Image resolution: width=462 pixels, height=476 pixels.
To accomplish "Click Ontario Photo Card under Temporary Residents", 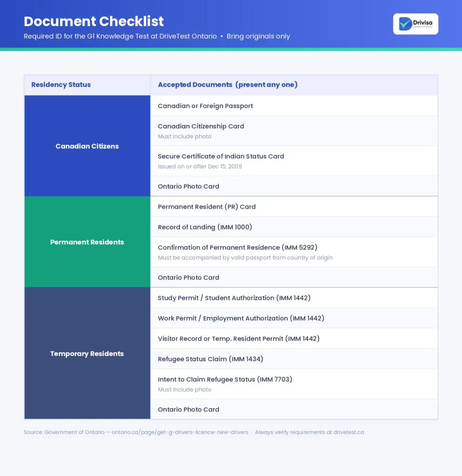I will [x=294, y=409].
